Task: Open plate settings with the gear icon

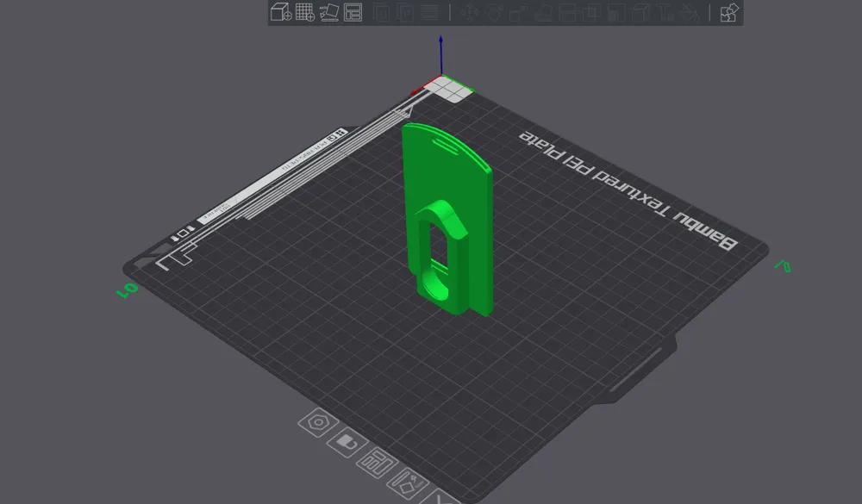Action: click(318, 422)
